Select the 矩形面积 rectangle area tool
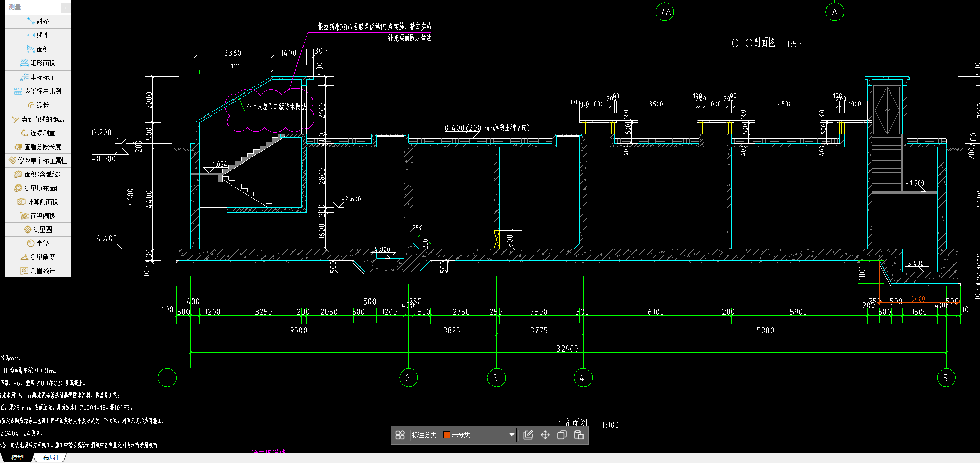 [38, 63]
